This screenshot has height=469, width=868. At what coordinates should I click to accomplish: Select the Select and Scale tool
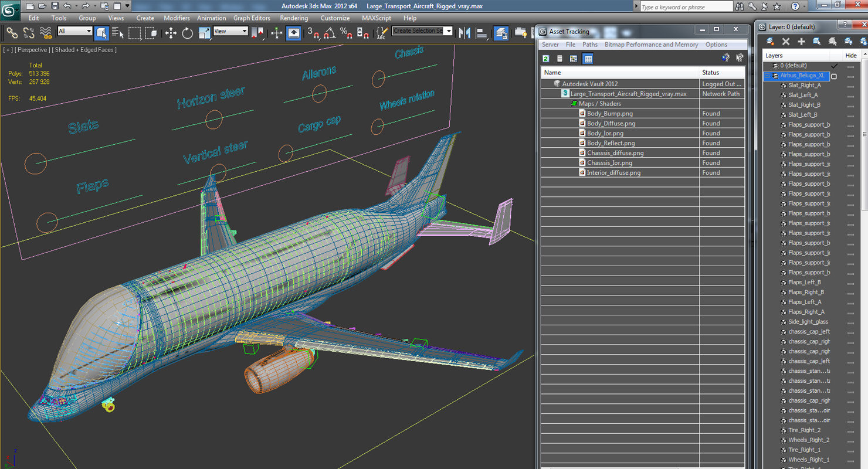click(204, 33)
